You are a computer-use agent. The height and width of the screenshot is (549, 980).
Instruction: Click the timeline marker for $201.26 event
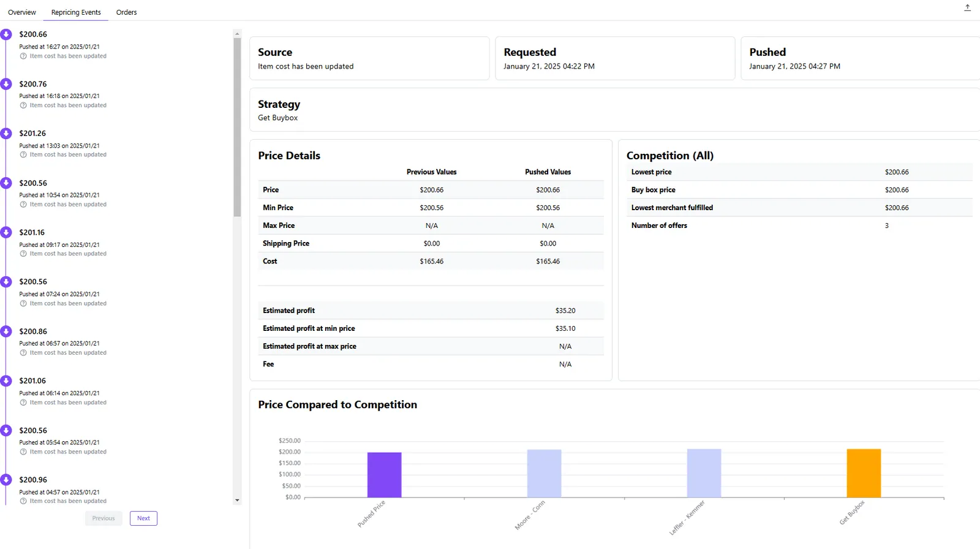6,133
